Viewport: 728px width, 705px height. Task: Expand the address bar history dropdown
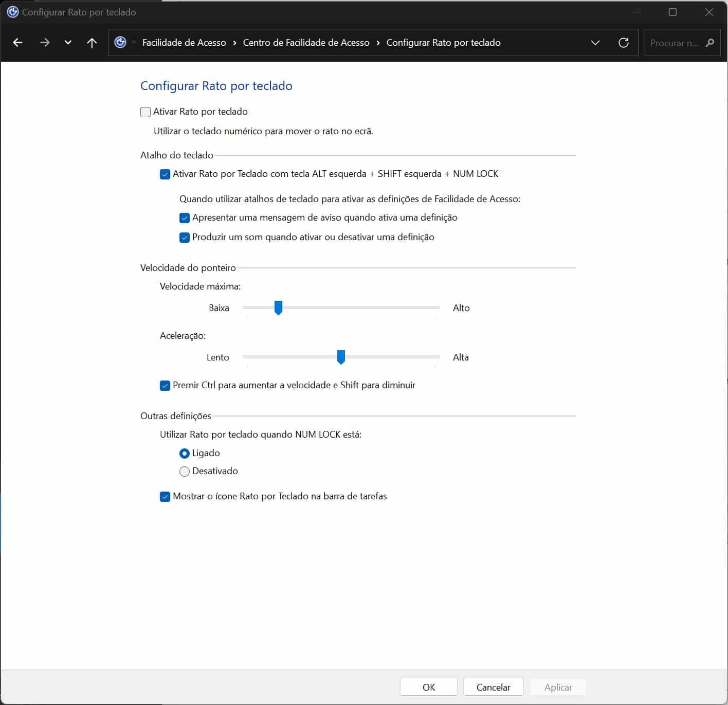tap(595, 43)
